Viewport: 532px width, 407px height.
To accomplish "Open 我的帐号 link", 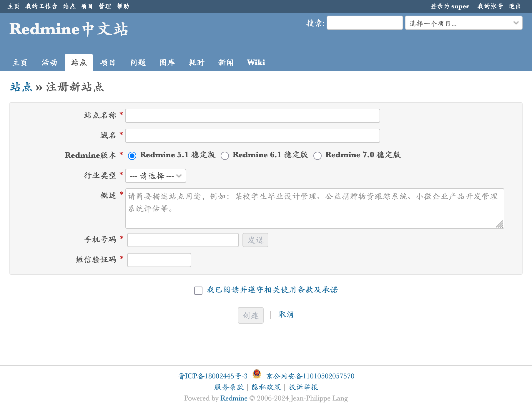I will click(490, 6).
